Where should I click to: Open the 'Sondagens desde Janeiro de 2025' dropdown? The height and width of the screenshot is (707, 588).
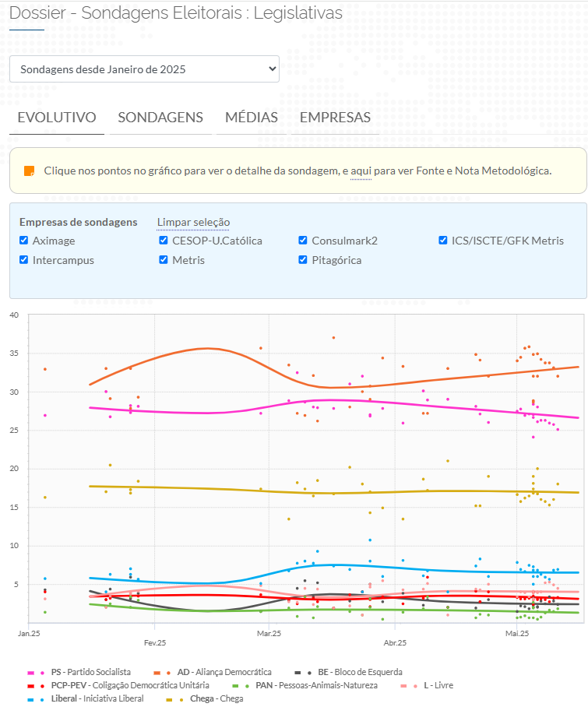[x=144, y=69]
